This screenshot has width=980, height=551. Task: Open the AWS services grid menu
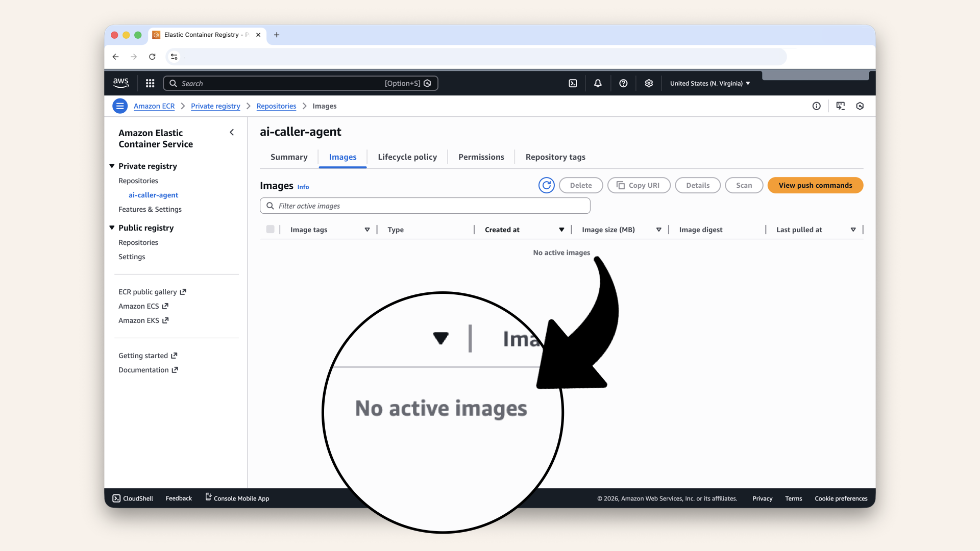pyautogui.click(x=150, y=83)
